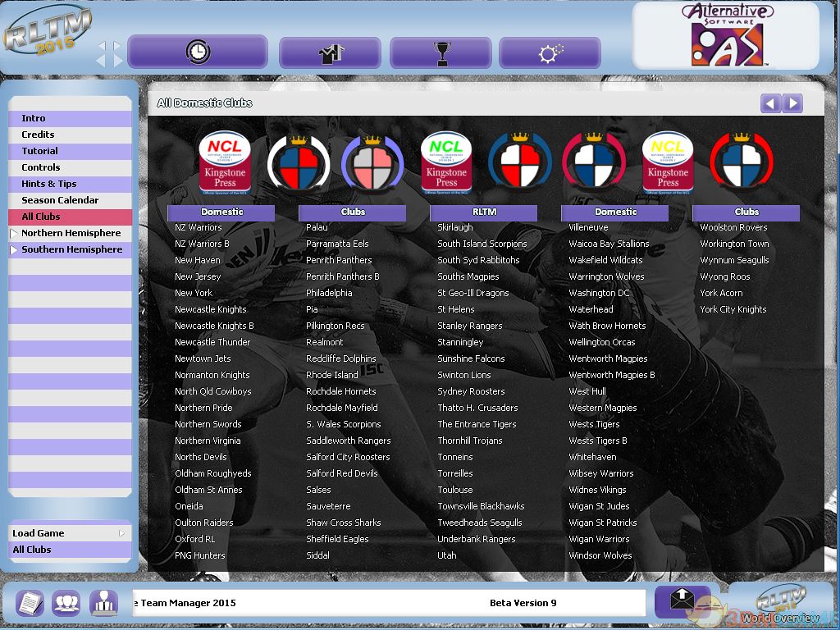Select Penrith Panthers B club
Image resolution: width=840 pixels, height=630 pixels.
pos(342,277)
